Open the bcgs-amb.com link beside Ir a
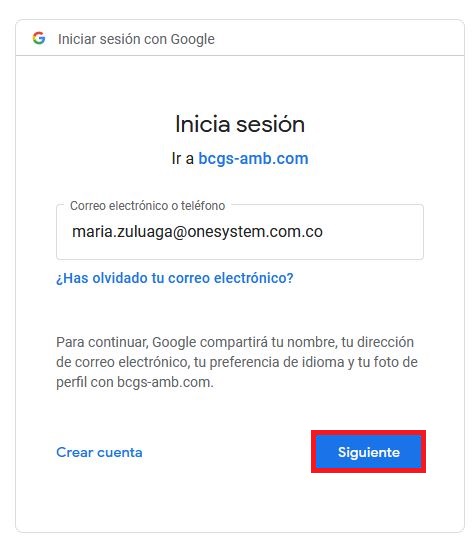The image size is (473, 545). pyautogui.click(x=253, y=158)
